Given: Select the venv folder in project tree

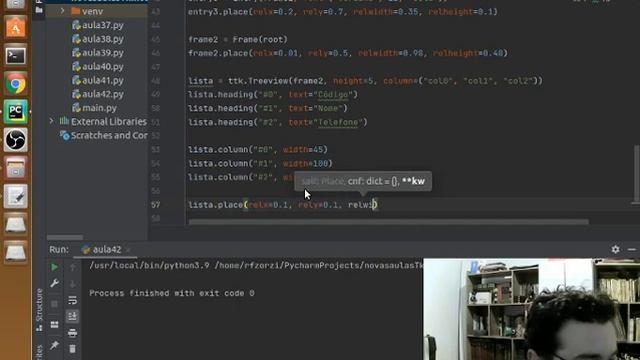Looking at the screenshot, I should (x=92, y=11).
